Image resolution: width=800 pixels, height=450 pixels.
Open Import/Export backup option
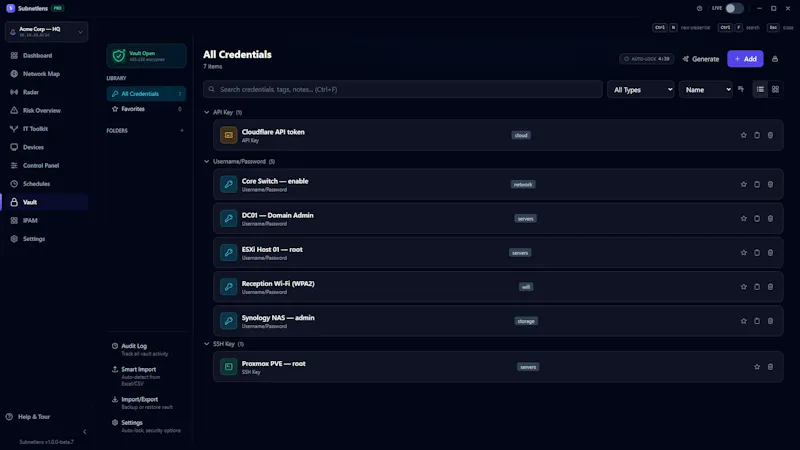(x=146, y=403)
